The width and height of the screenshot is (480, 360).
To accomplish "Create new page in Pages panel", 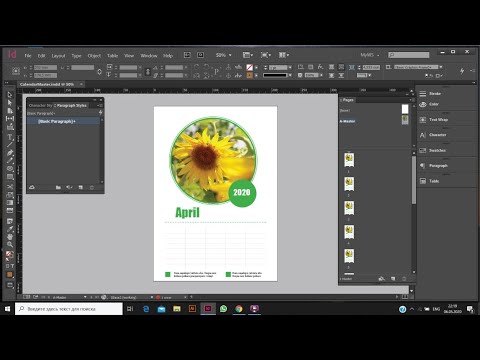I will [x=393, y=279].
